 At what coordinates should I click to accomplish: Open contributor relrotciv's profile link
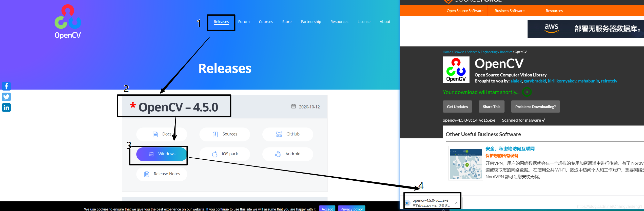point(609,81)
